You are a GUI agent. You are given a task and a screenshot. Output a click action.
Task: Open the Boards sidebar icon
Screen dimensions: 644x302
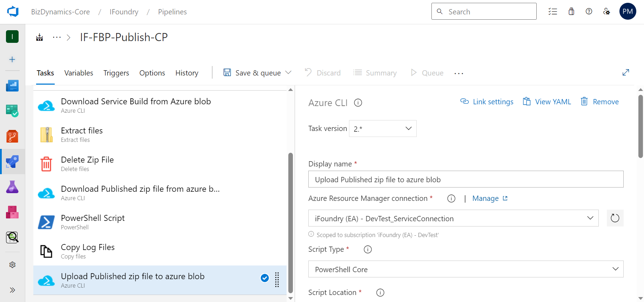(12, 111)
